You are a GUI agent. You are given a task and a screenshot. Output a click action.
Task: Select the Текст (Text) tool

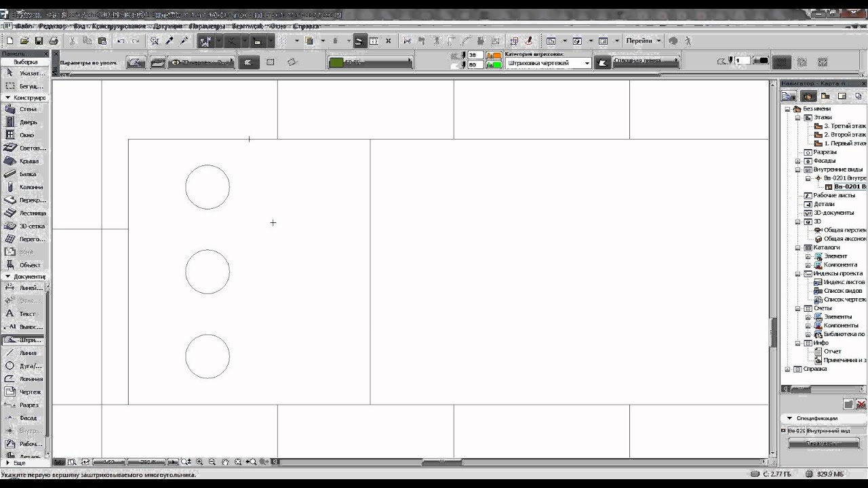(24, 314)
